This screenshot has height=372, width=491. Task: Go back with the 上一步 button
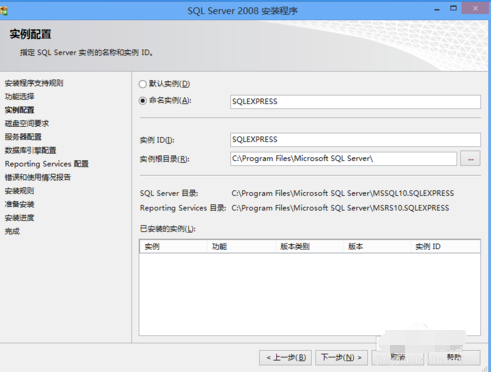(285, 358)
